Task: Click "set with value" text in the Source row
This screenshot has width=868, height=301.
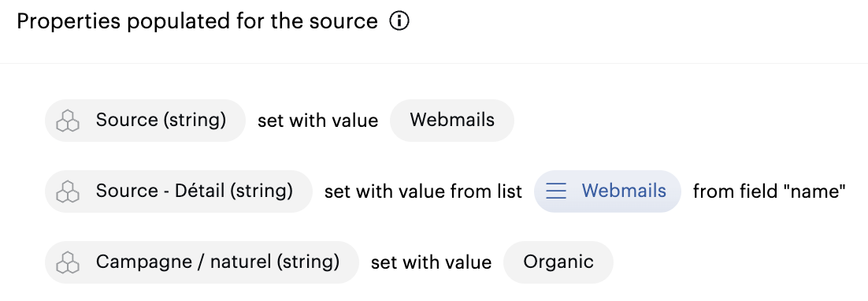Action: [x=317, y=121]
